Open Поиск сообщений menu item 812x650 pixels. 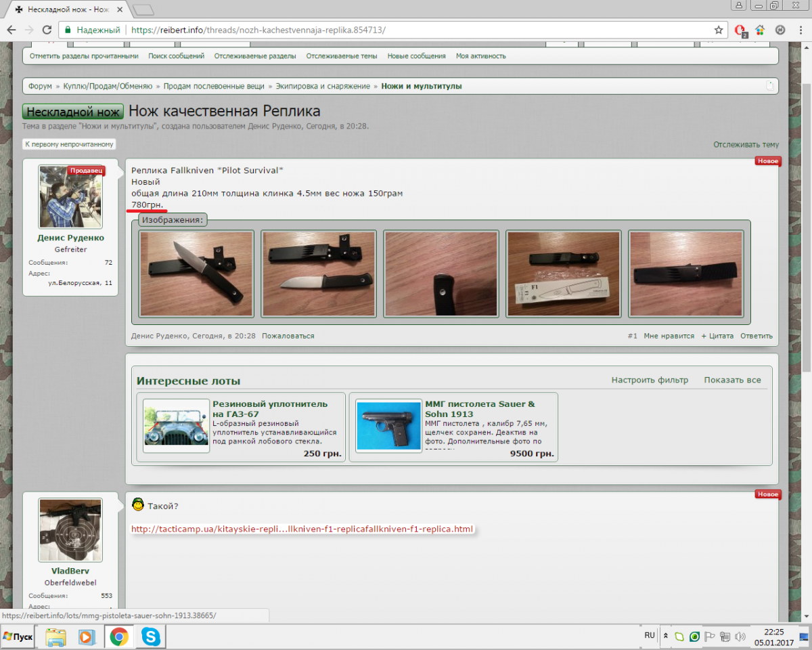pyautogui.click(x=177, y=56)
